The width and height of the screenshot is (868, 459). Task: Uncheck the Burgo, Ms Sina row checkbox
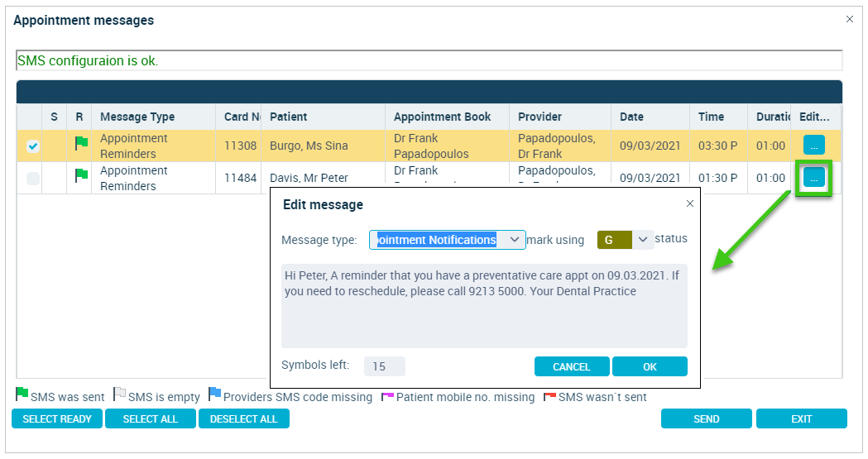tap(33, 146)
